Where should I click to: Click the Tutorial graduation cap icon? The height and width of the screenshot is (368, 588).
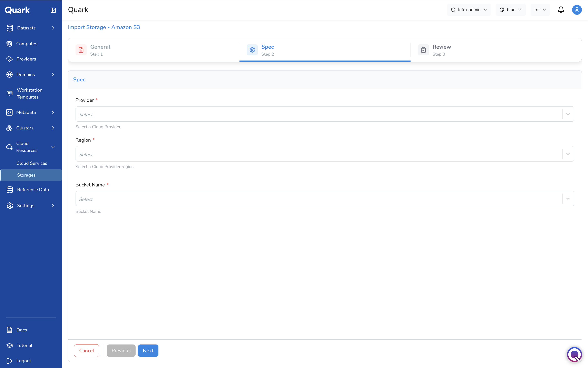pos(9,345)
